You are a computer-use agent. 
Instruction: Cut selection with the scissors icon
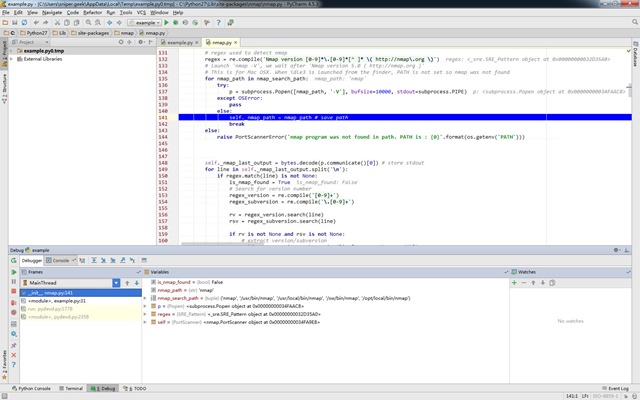[x=57, y=22]
